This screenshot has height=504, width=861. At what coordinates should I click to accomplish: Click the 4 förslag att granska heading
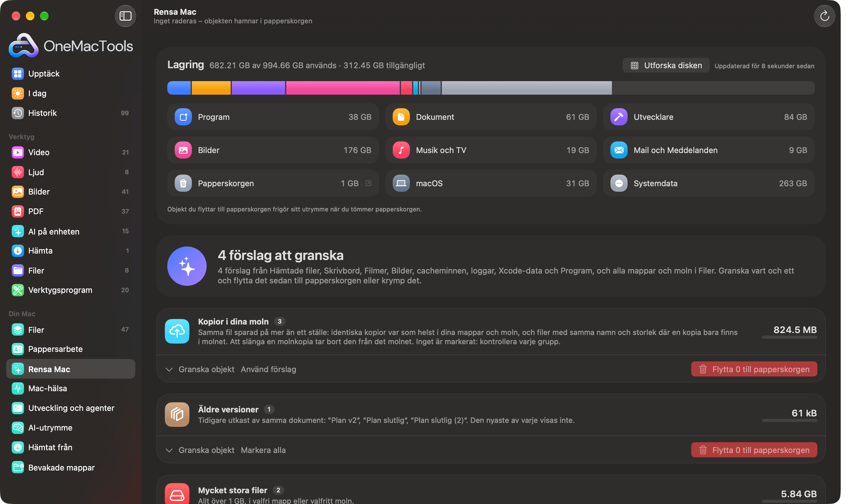point(280,255)
